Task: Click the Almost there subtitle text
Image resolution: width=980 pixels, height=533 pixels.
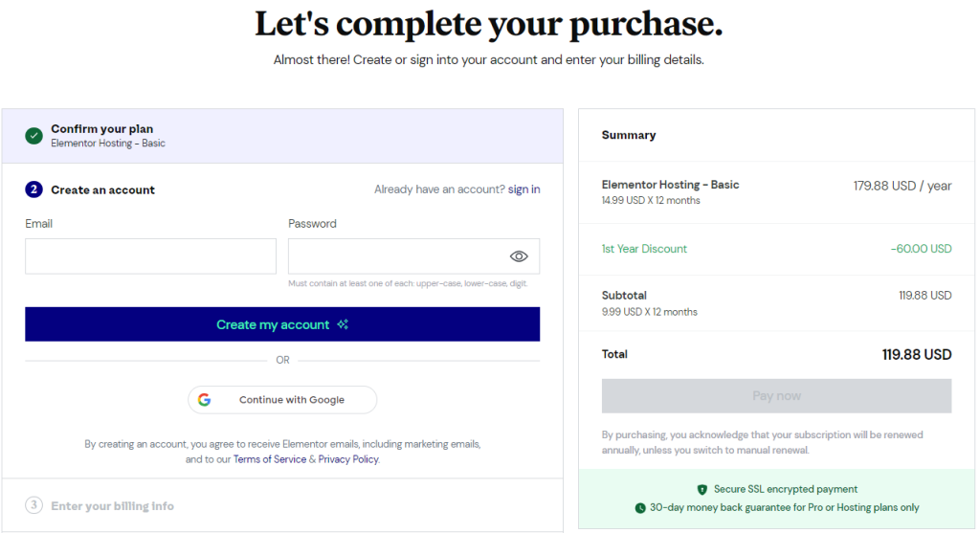Action: click(x=489, y=60)
